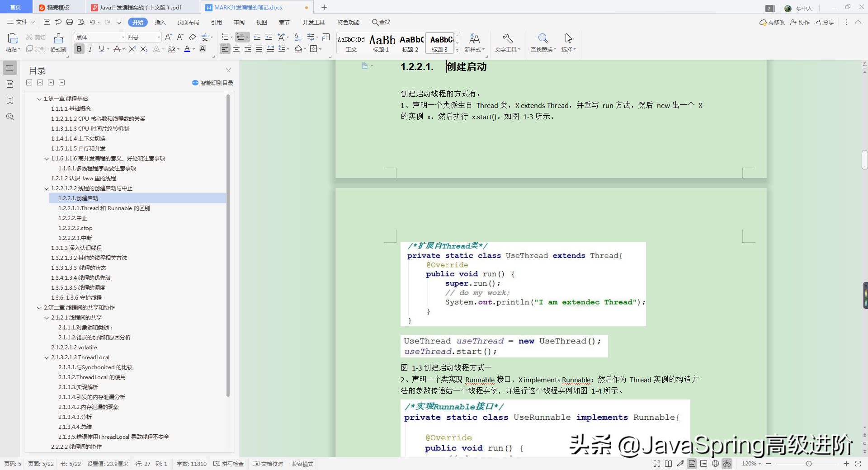Toggle align right paragraph

coord(248,49)
